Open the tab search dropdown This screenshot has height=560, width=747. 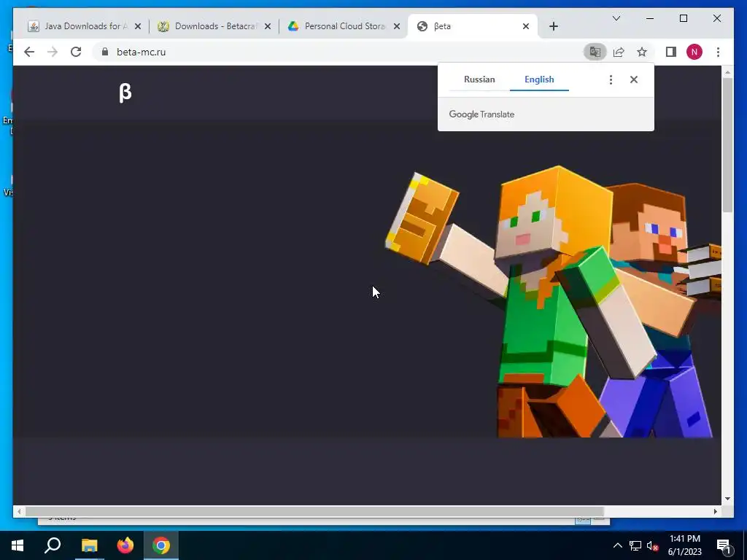[x=616, y=18]
